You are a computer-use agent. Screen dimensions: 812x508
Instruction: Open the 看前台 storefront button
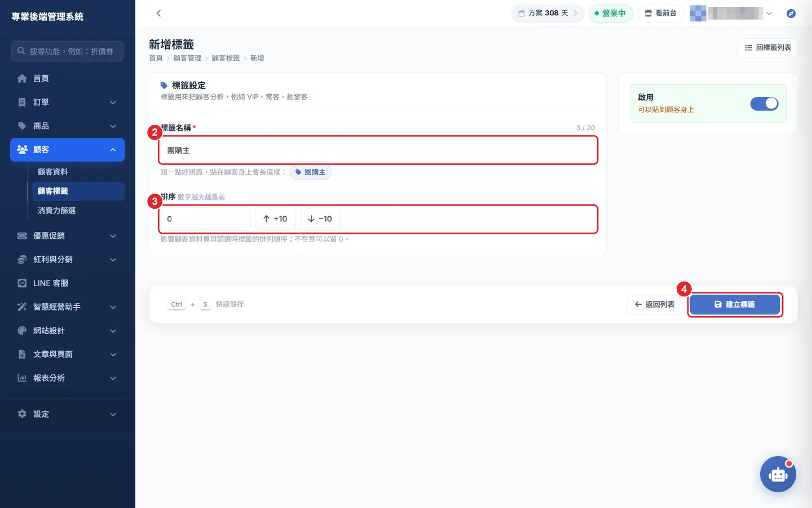(660, 13)
